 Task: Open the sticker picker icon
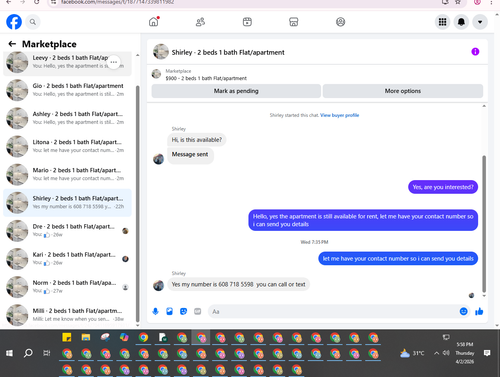point(183,311)
